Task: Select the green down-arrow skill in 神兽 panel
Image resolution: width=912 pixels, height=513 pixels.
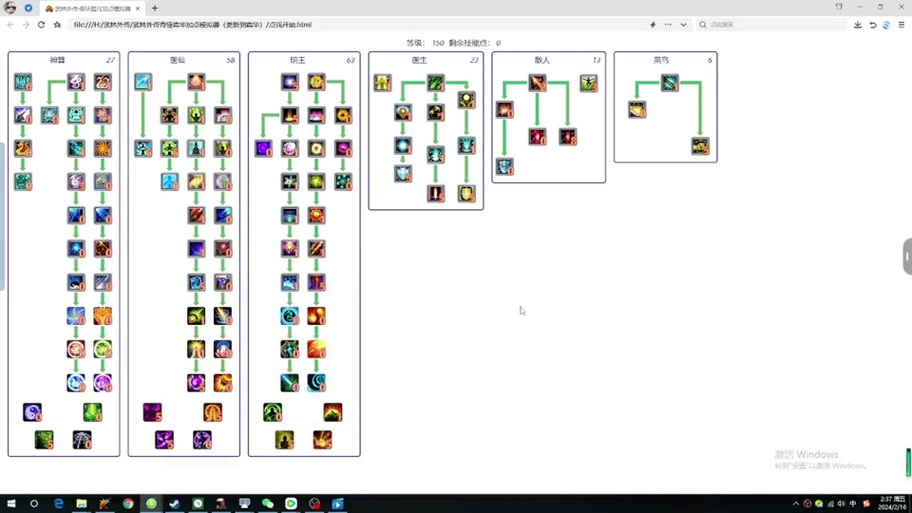Action: 92,412
